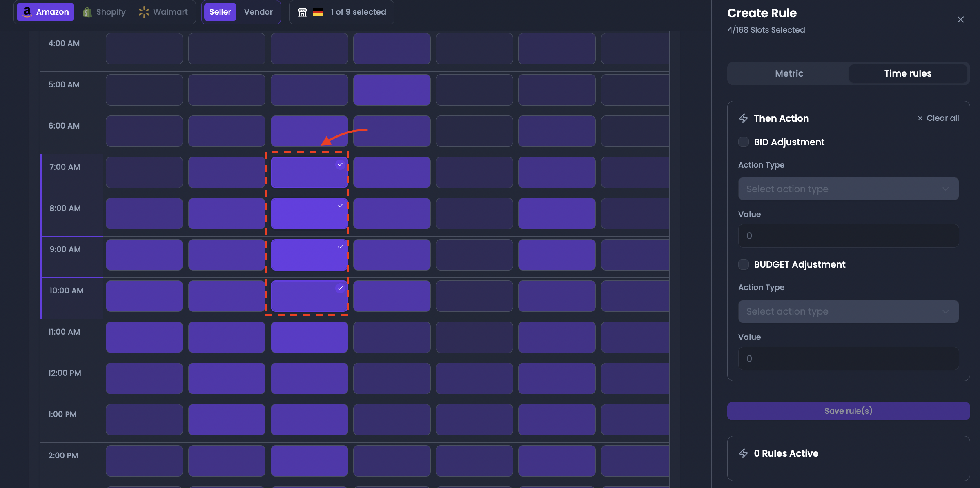The height and width of the screenshot is (488, 980).
Task: Deselect the checked 8:00 AM slot
Action: [309, 213]
